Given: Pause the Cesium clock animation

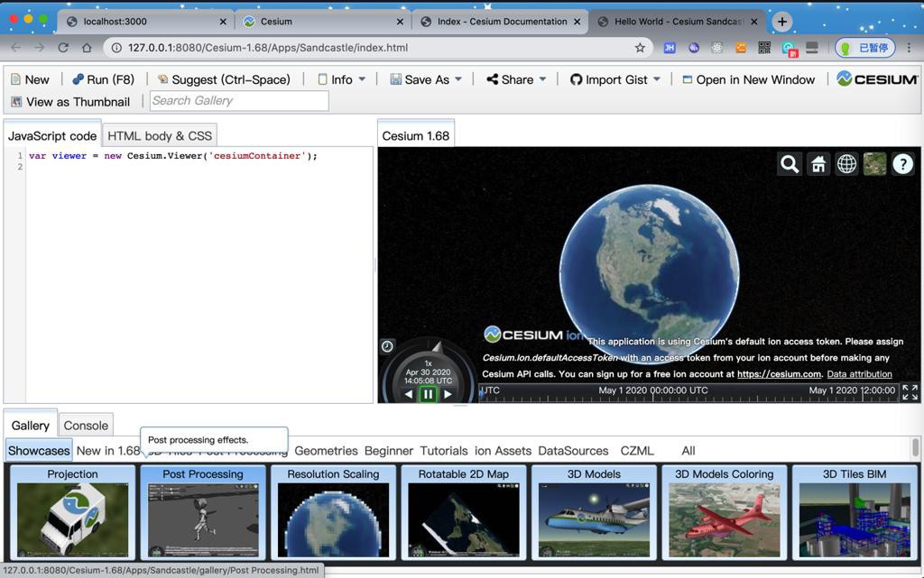Looking at the screenshot, I should click(x=428, y=394).
